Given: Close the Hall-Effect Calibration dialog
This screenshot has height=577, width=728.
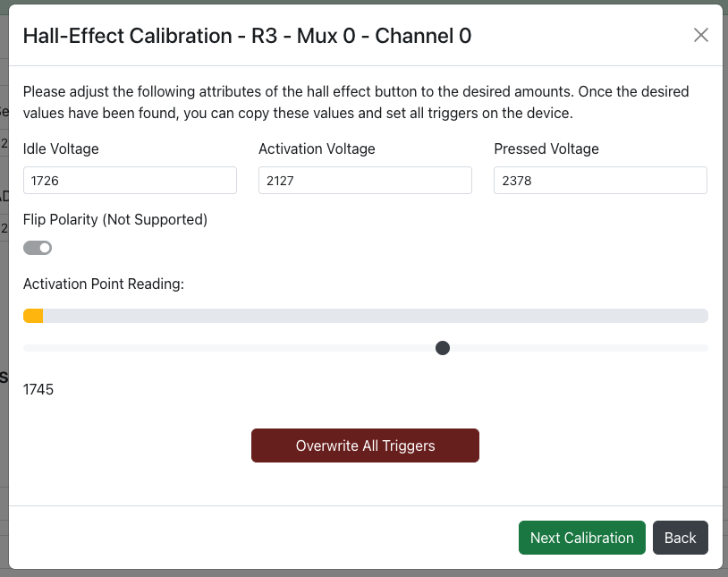Looking at the screenshot, I should coord(701,35).
